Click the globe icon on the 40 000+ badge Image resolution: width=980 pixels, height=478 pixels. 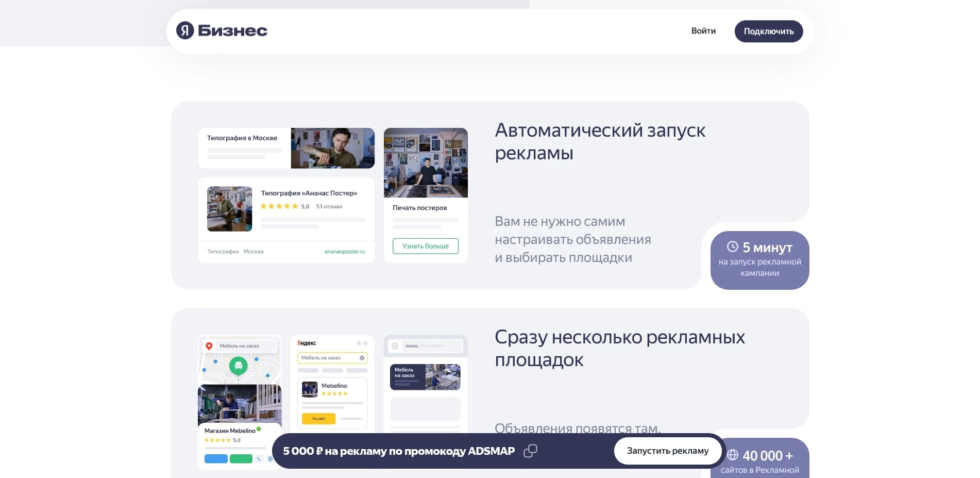tap(734, 456)
